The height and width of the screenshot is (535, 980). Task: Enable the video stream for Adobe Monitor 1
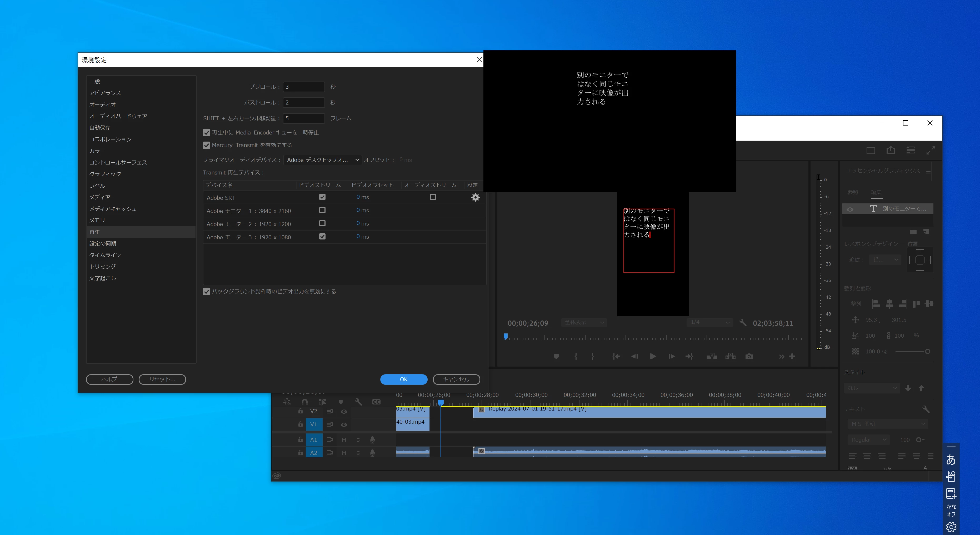[322, 211]
